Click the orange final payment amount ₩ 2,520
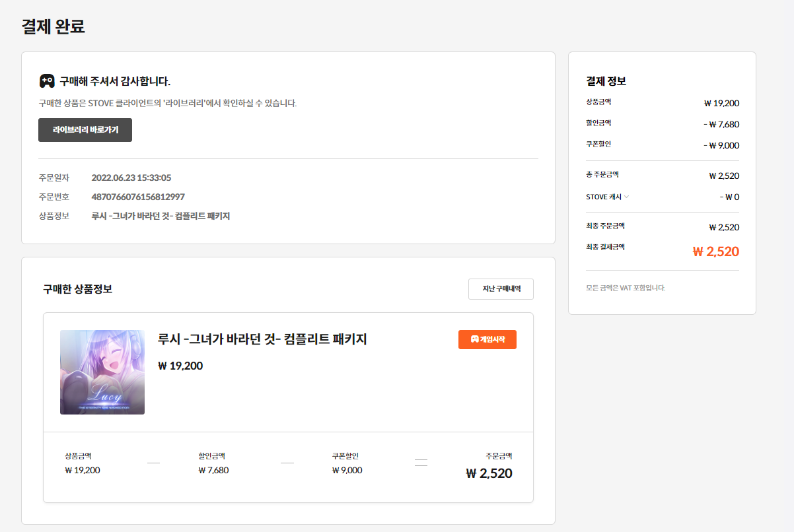The height and width of the screenshot is (532, 794). (x=715, y=251)
